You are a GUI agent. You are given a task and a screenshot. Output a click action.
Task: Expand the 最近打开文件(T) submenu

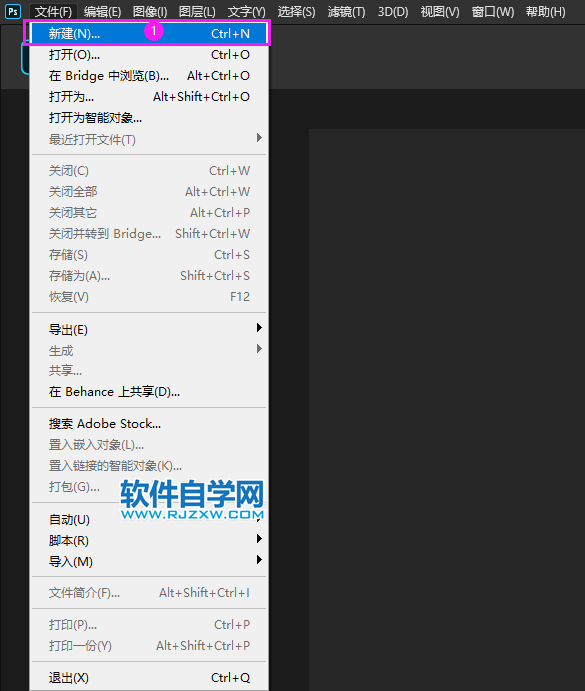(x=149, y=139)
